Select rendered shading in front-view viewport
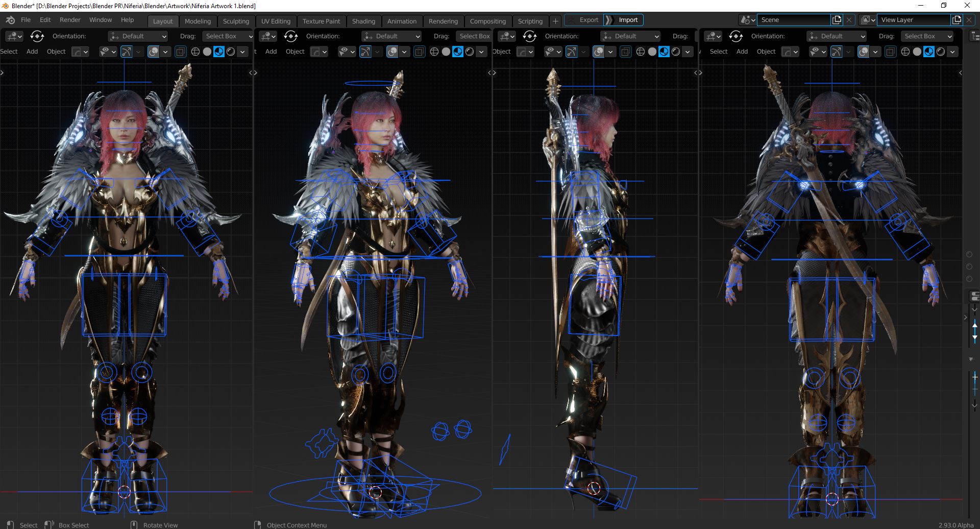Image resolution: width=980 pixels, height=529 pixels. click(x=230, y=52)
